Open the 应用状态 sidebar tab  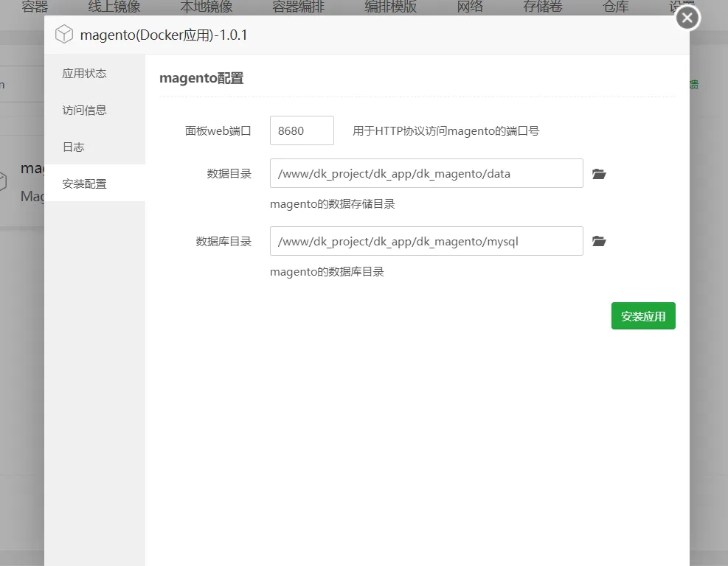coord(94,73)
